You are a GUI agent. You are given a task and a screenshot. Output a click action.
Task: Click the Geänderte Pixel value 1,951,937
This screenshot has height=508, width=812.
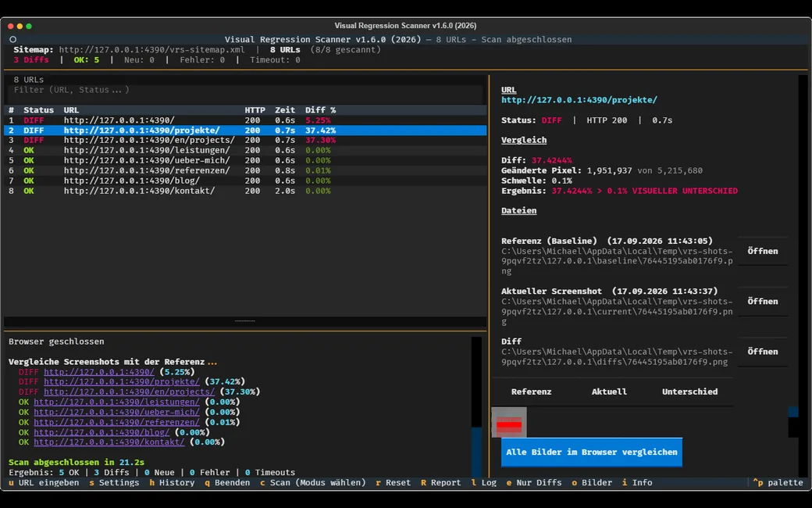tap(609, 170)
